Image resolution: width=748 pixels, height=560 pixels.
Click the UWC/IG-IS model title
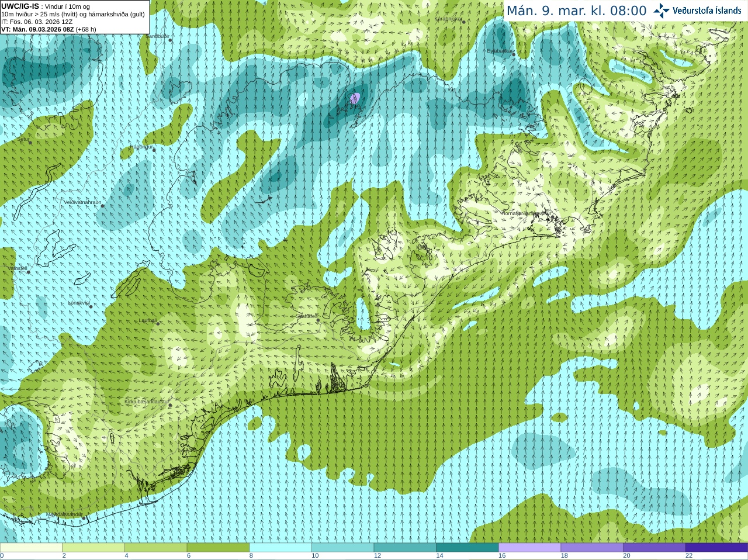pyautogui.click(x=20, y=6)
